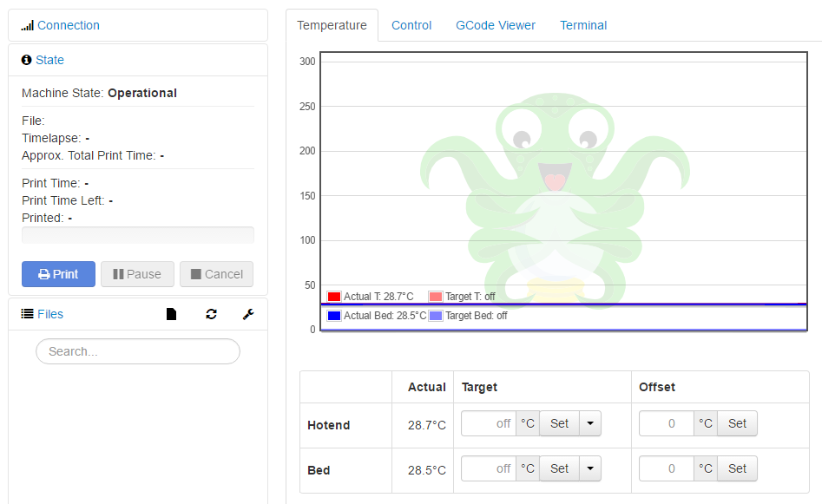Switch to the Temperature tab

click(x=332, y=25)
